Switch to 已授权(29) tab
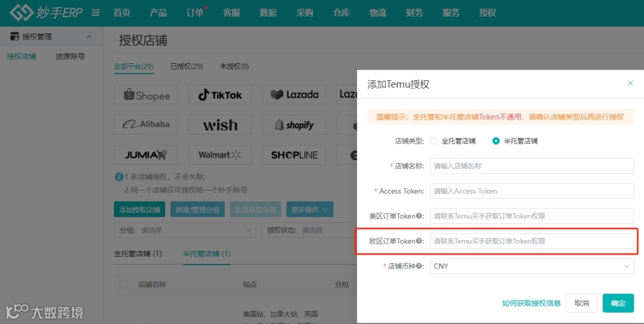 coord(187,67)
